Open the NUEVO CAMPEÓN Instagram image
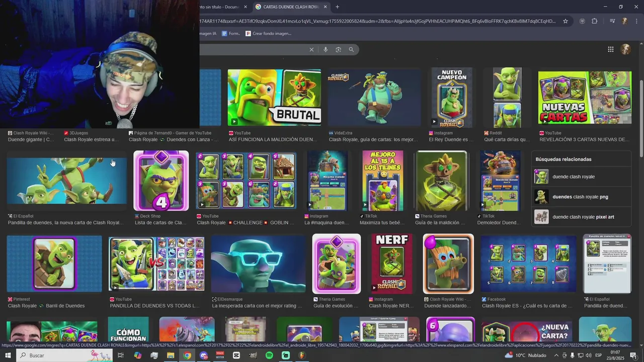The width and height of the screenshot is (644, 362). point(452,98)
